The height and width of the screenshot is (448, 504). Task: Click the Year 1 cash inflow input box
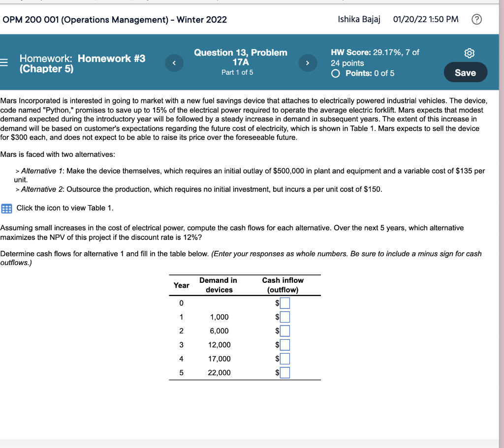285,317
